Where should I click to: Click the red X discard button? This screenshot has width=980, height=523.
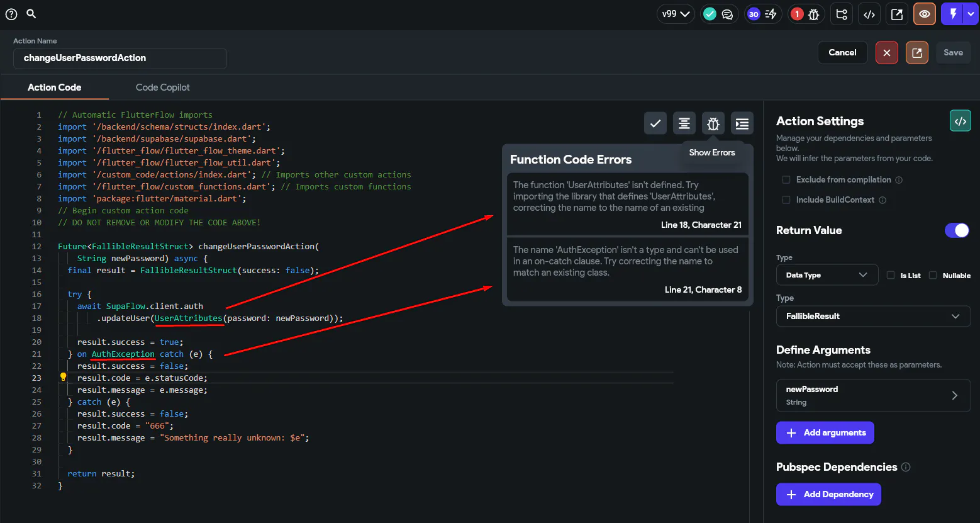(x=887, y=53)
